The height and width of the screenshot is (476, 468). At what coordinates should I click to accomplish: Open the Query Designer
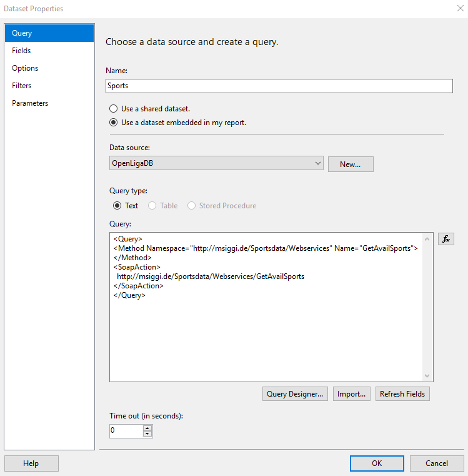tap(295, 394)
